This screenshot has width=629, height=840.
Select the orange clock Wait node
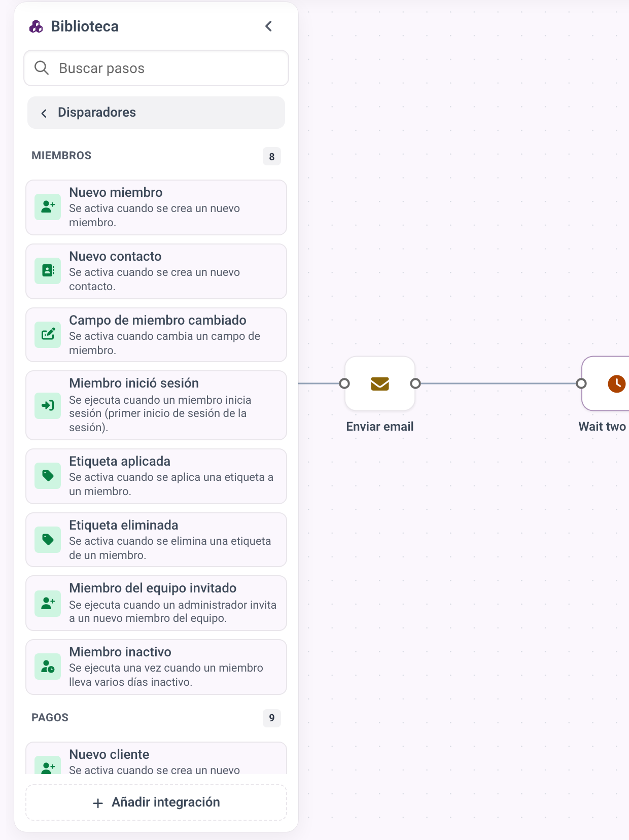607,383
